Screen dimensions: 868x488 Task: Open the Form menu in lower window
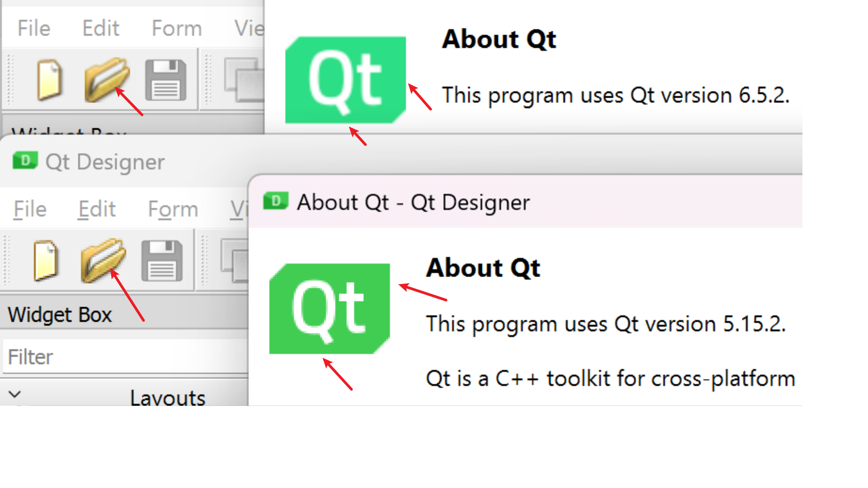(x=173, y=209)
